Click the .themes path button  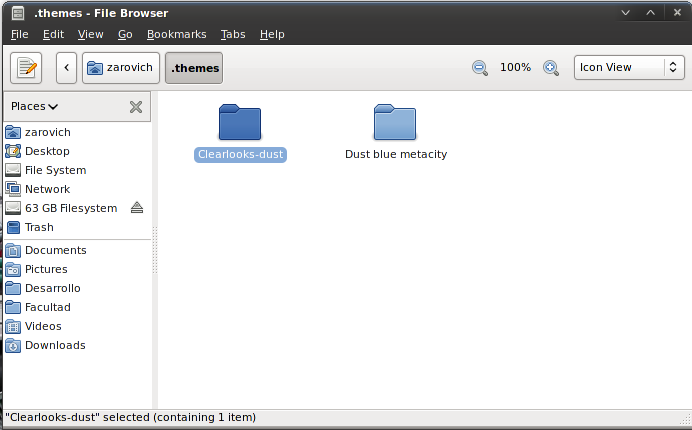pyautogui.click(x=194, y=68)
